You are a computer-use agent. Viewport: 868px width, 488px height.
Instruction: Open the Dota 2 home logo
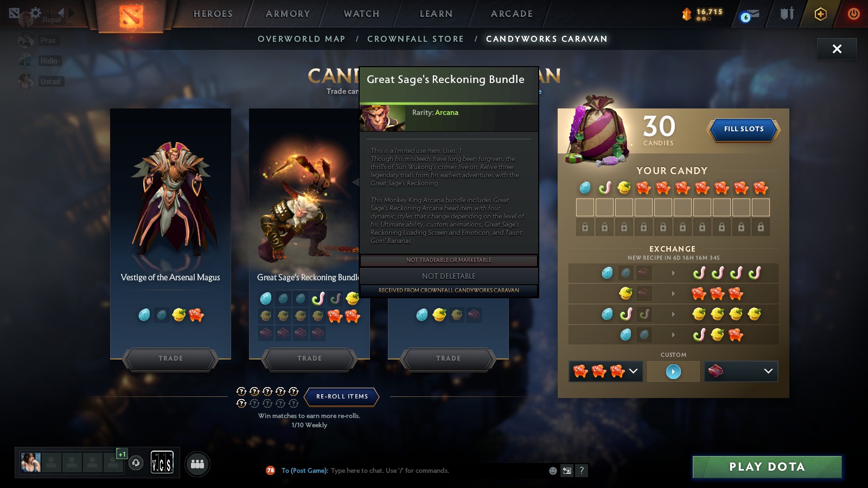[131, 15]
